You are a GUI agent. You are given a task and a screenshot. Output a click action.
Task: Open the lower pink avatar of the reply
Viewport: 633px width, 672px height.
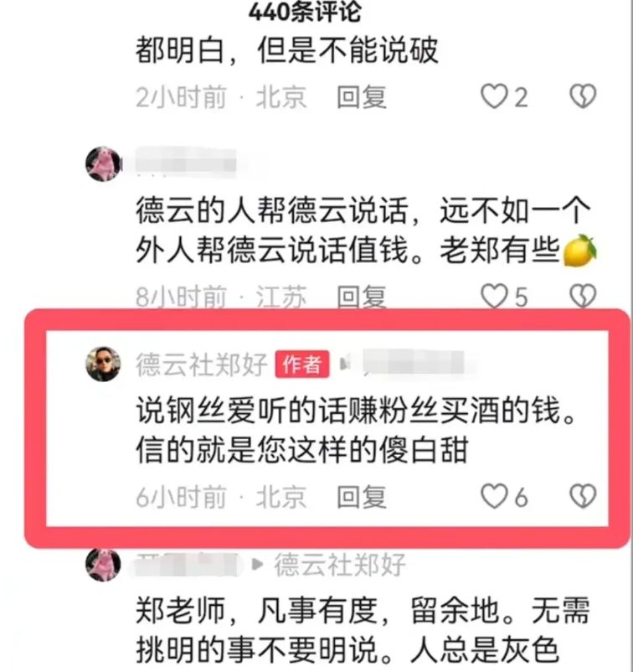click(x=103, y=565)
